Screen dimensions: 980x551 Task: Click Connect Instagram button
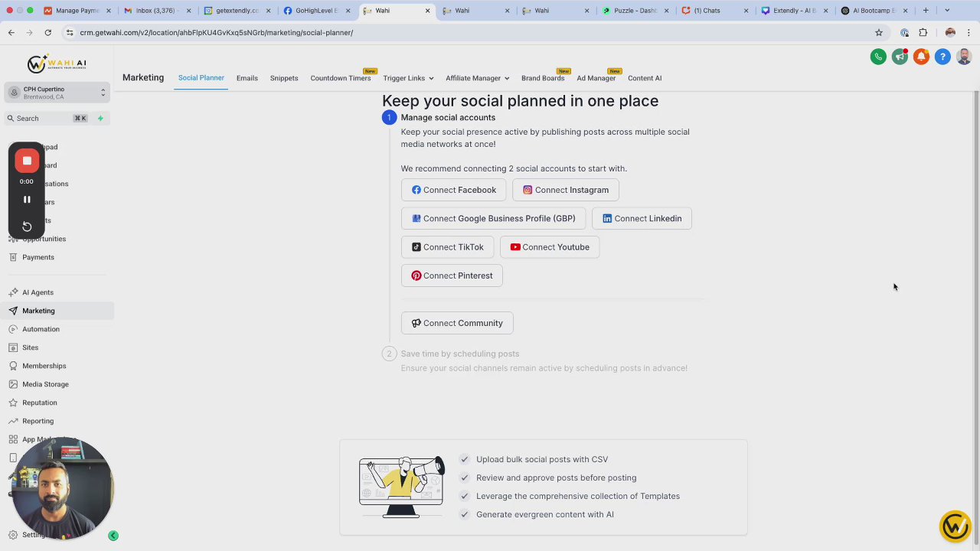coord(566,190)
